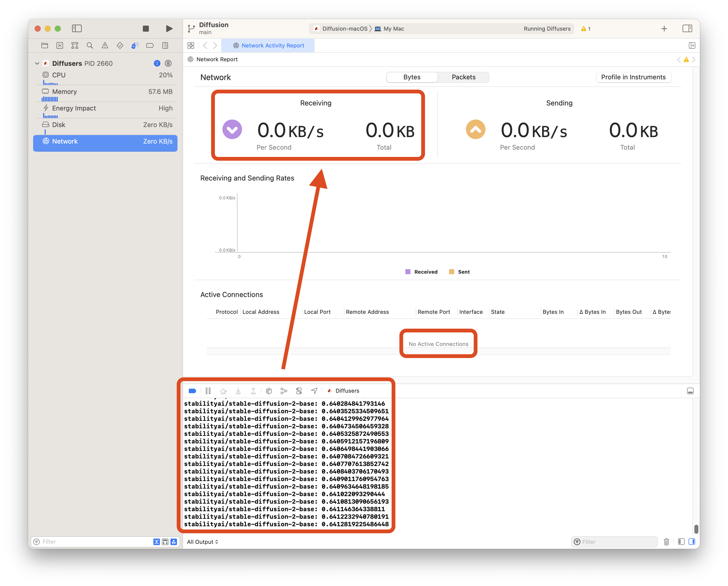Open the Breakpoint navigator
The width and height of the screenshot is (728, 586).
click(150, 45)
